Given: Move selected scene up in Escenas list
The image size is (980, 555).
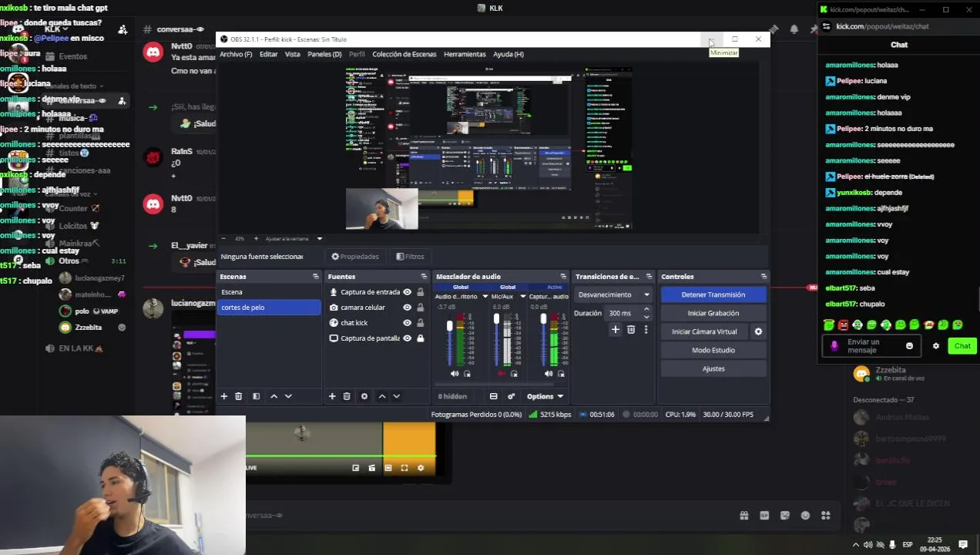Looking at the screenshot, I should 274,396.
